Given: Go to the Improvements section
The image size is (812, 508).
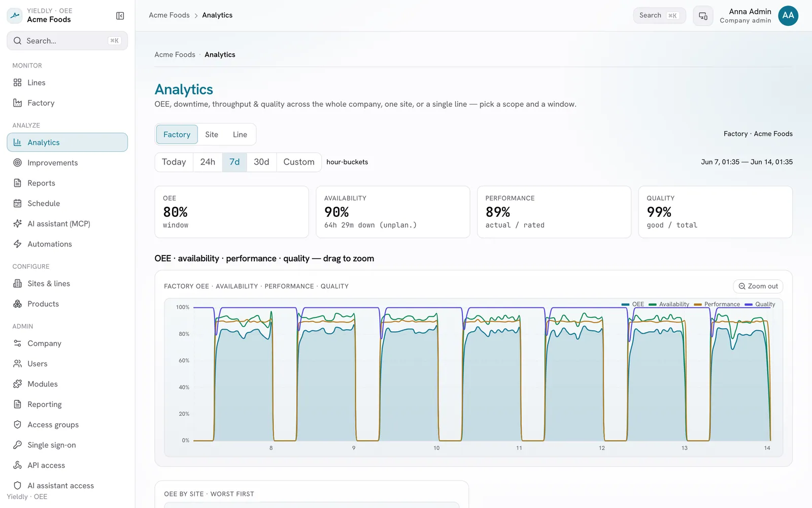Looking at the screenshot, I should point(67,163).
